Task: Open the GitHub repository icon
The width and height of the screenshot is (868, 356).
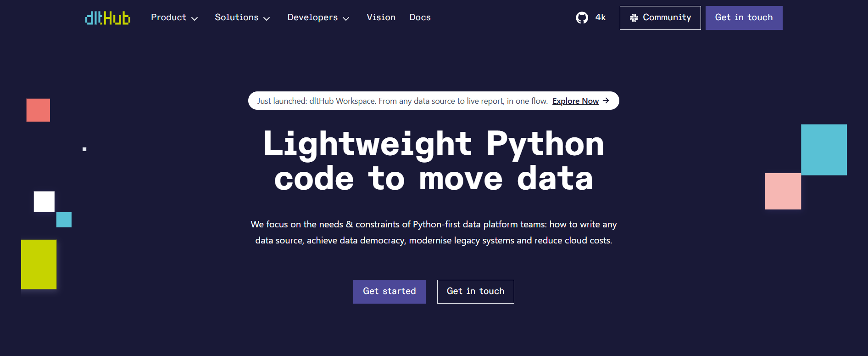Action: coord(582,18)
